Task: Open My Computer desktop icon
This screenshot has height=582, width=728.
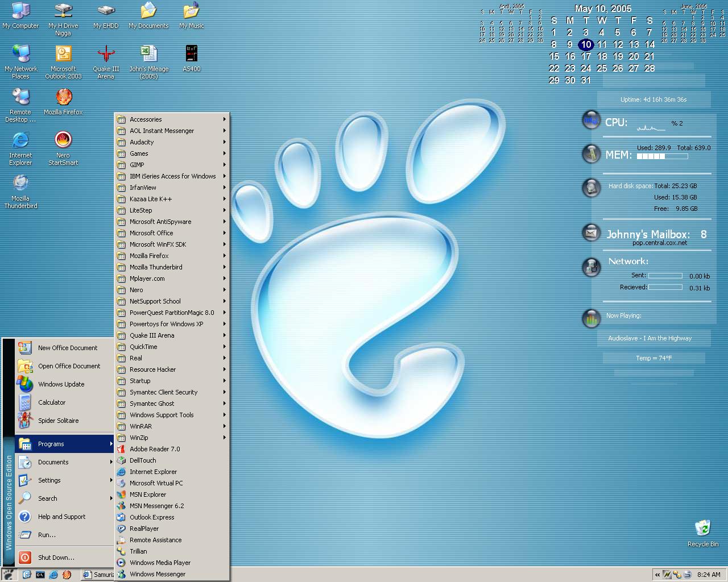Action: 21,15
